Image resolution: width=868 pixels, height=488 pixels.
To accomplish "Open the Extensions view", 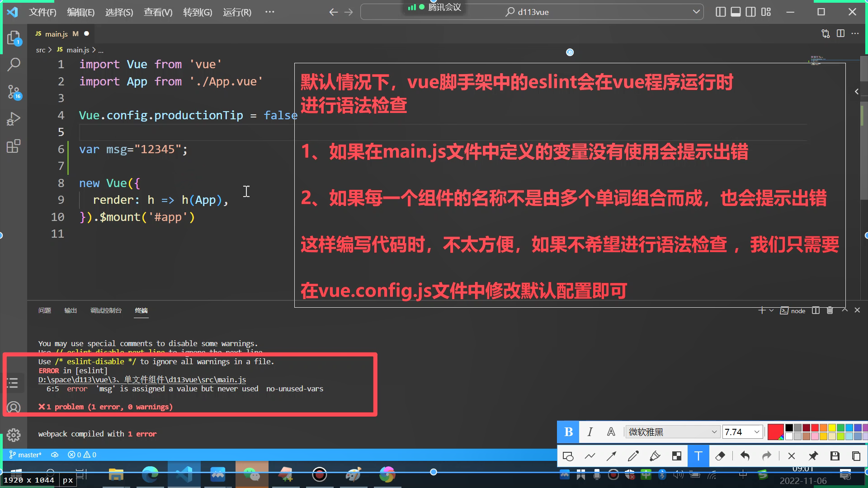I will 14,146.
